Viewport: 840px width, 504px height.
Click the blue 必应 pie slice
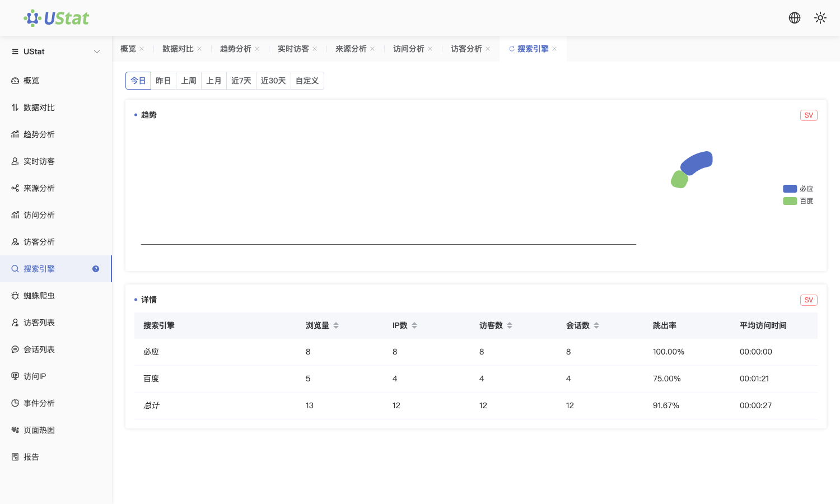tap(697, 162)
